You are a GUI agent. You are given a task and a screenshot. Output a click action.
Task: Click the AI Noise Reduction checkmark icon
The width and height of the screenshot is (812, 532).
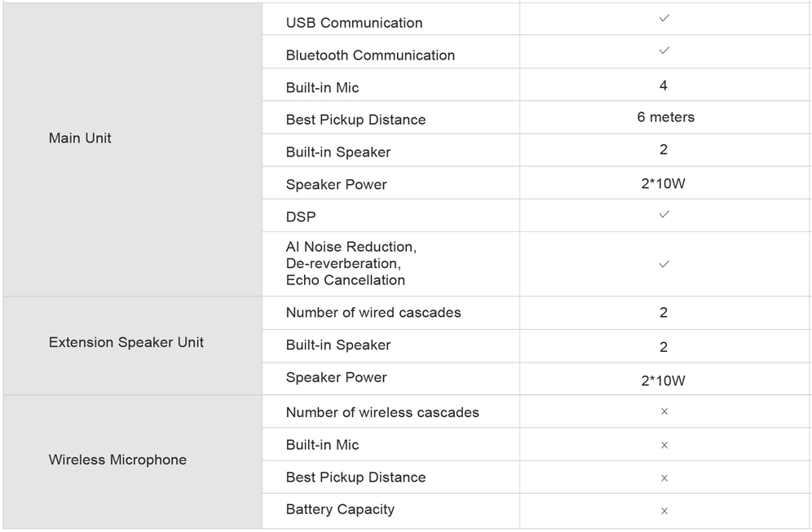(664, 264)
